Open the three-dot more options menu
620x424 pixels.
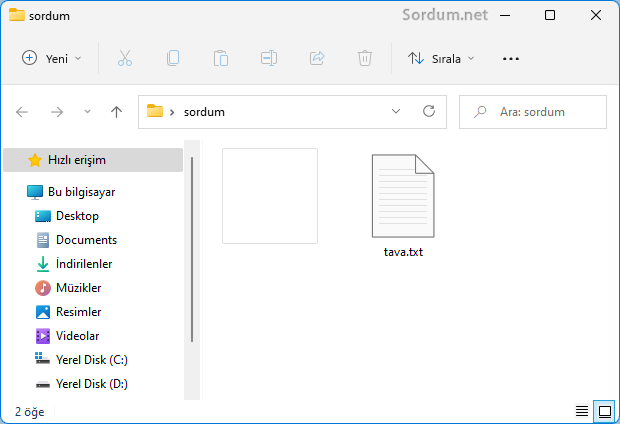coord(511,59)
